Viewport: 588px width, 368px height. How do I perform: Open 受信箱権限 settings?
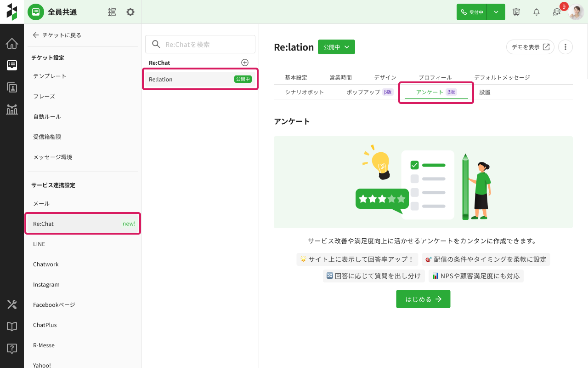83,137
